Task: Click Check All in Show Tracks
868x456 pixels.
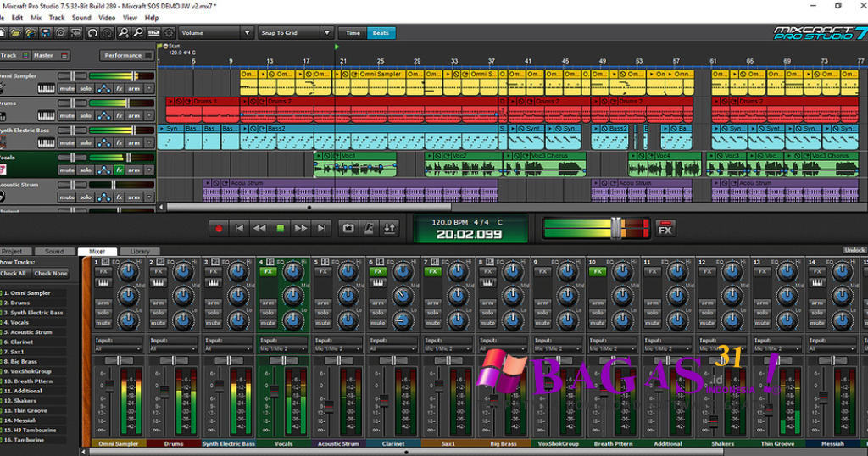Action: click(14, 274)
